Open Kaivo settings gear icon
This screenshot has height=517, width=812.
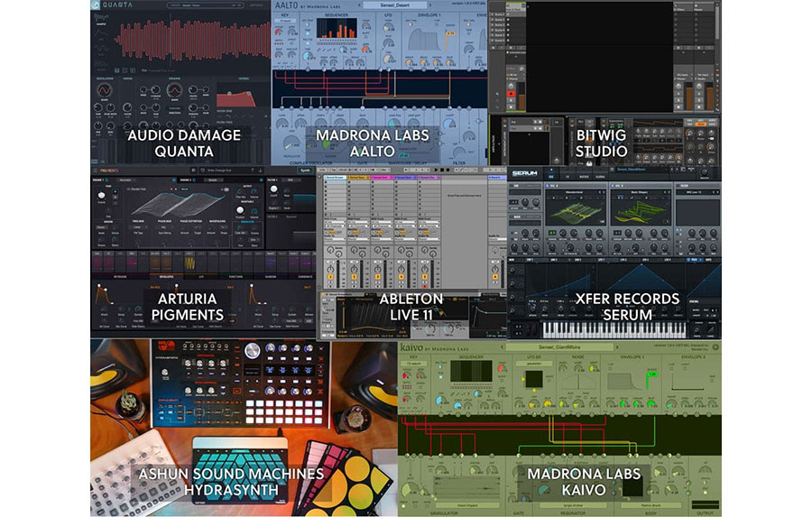[715, 346]
